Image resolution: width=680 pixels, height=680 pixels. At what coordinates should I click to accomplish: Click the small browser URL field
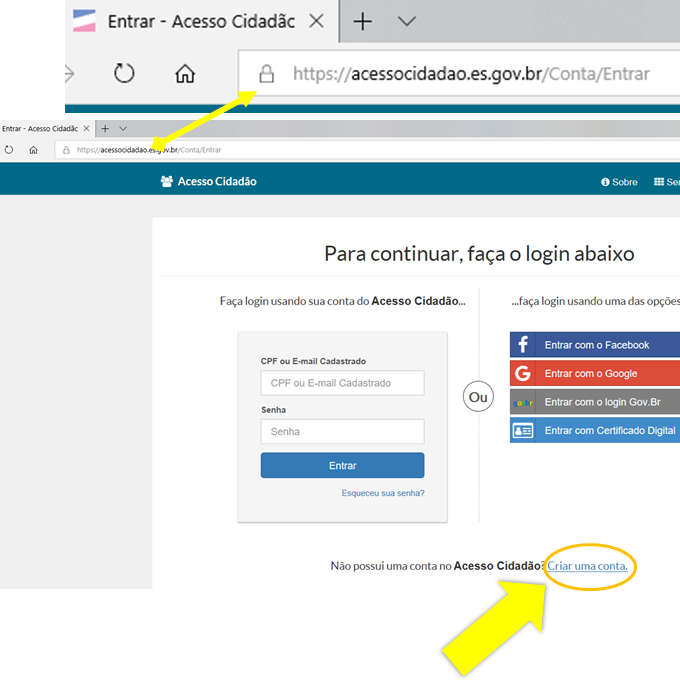[x=367, y=150]
